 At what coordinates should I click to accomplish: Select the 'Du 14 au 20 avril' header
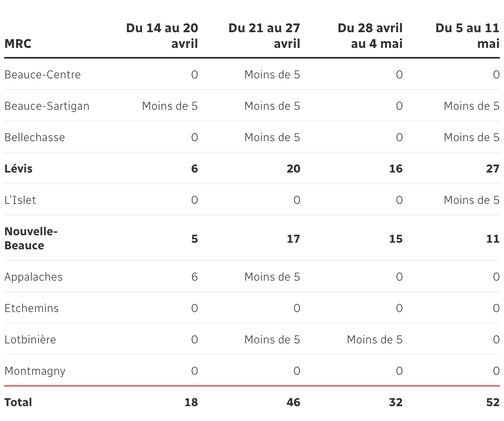[x=162, y=36]
